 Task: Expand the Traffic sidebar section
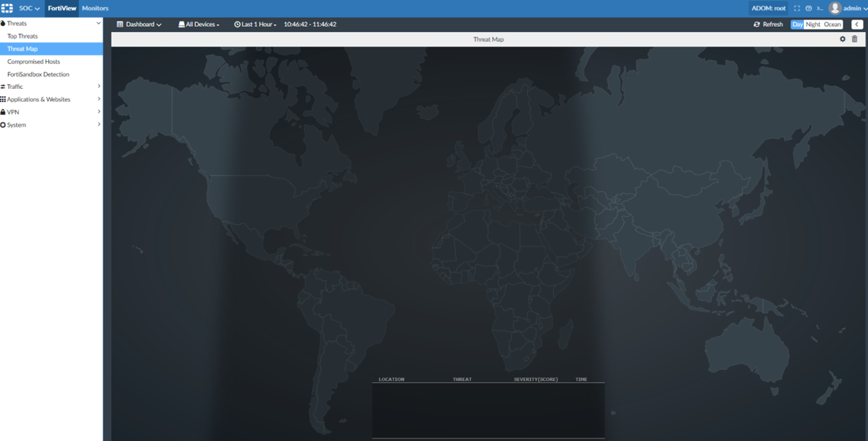coord(51,86)
